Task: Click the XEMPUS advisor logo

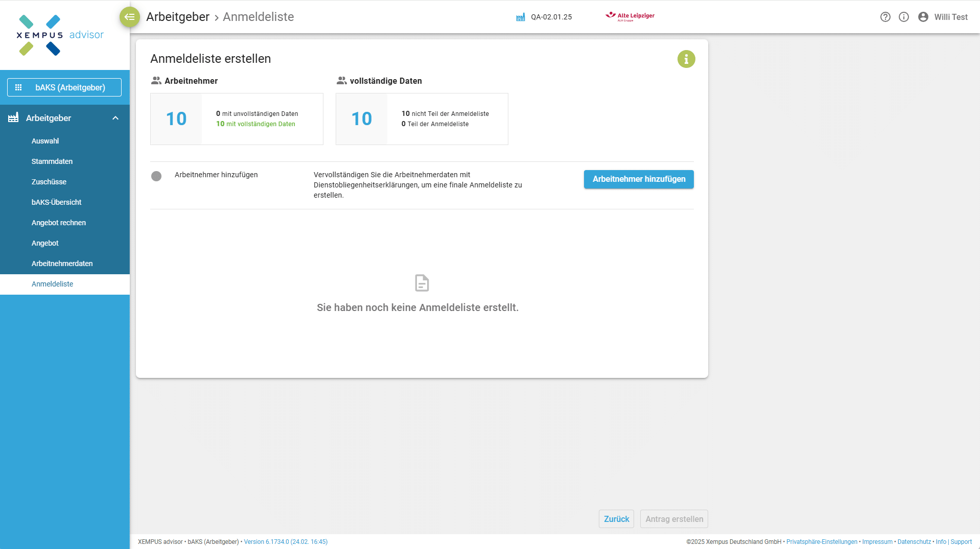Action: pyautogui.click(x=60, y=35)
